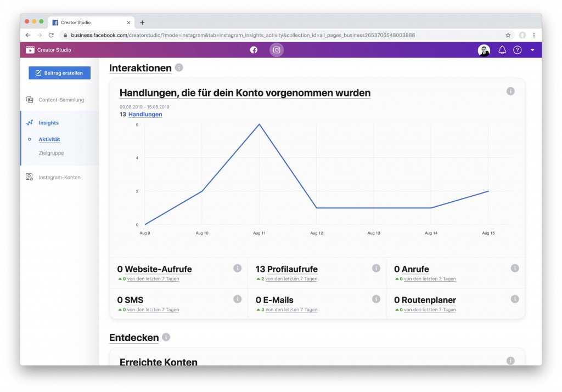
Task: Open the Insights sidebar section
Action: pos(48,123)
